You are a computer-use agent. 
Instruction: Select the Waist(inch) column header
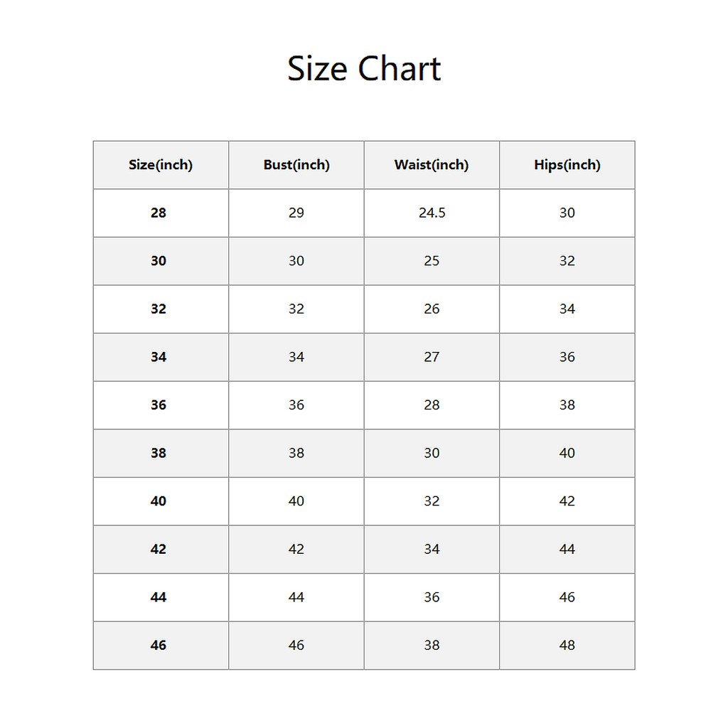click(432, 165)
